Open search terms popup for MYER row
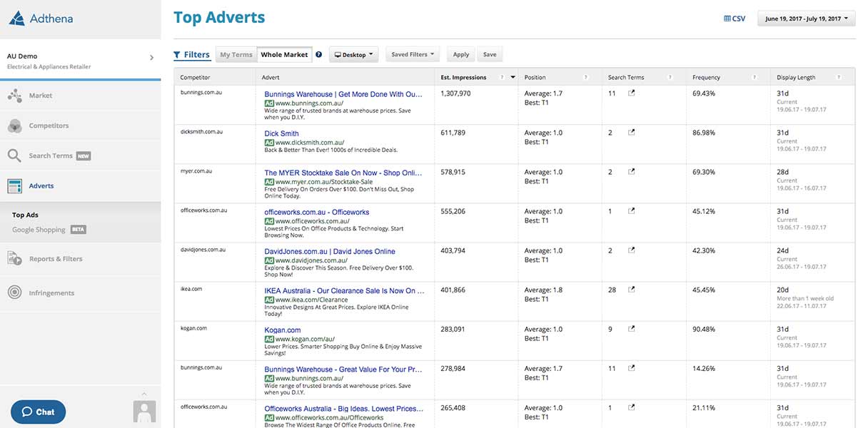 (x=631, y=172)
